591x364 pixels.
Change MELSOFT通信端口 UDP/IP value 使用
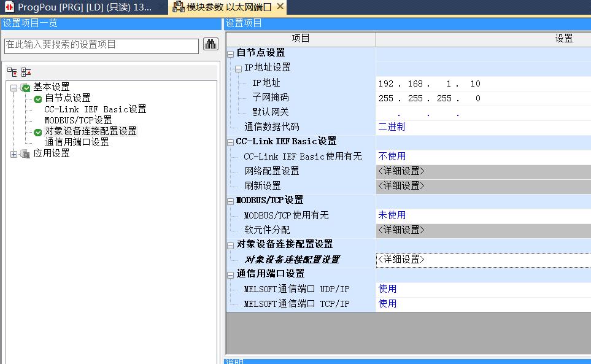482,289
